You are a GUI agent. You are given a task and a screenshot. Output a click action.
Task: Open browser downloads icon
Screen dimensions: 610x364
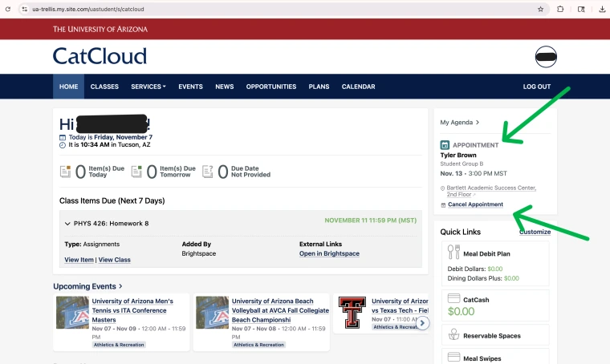coord(602,9)
